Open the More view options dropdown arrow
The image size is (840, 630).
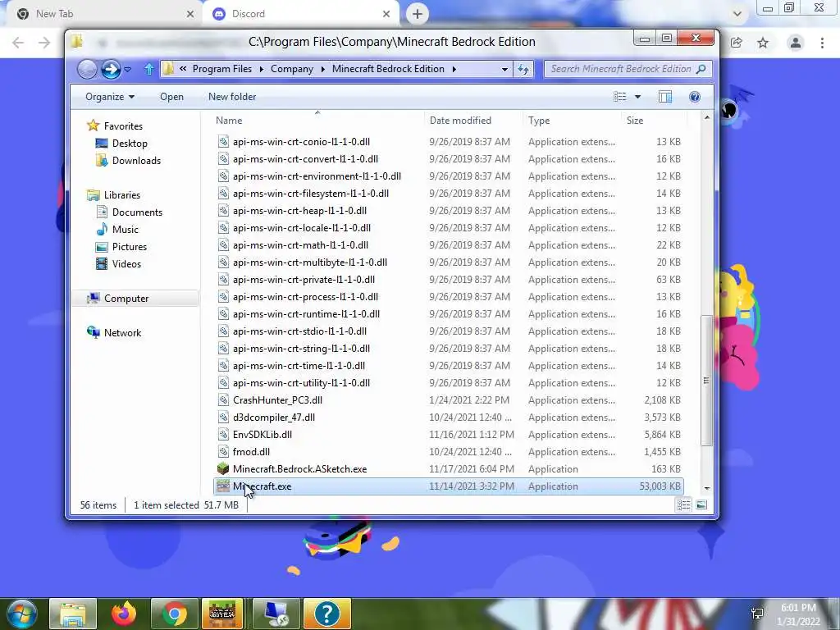[x=637, y=97]
